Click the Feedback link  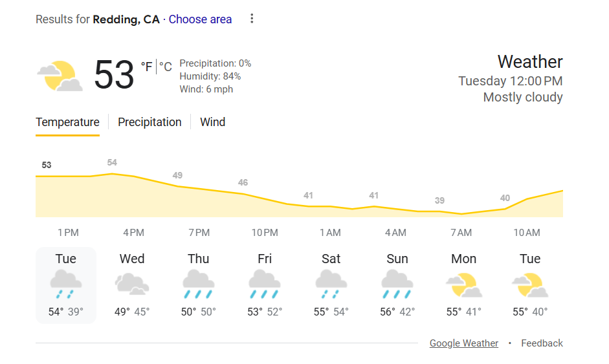(x=542, y=343)
